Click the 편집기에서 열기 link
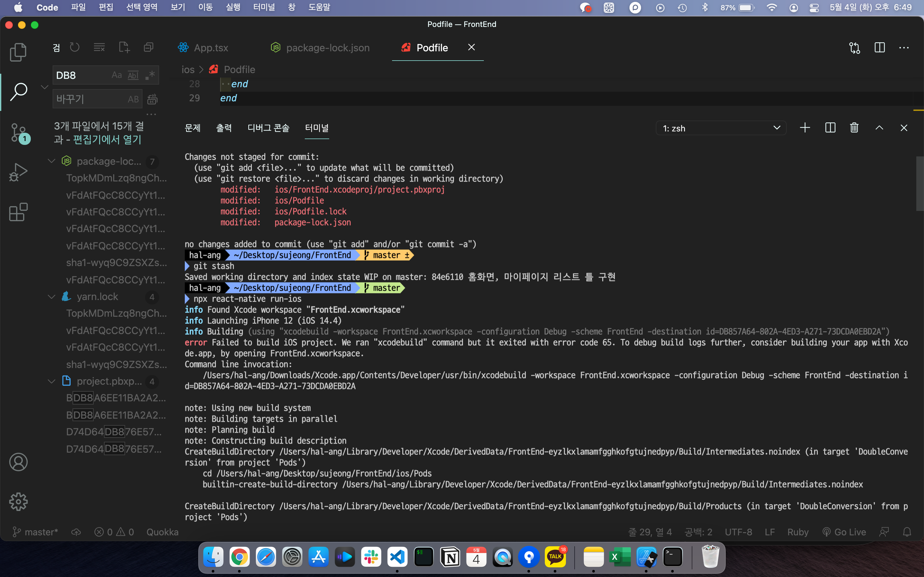Image resolution: width=924 pixels, height=577 pixels. point(107,140)
